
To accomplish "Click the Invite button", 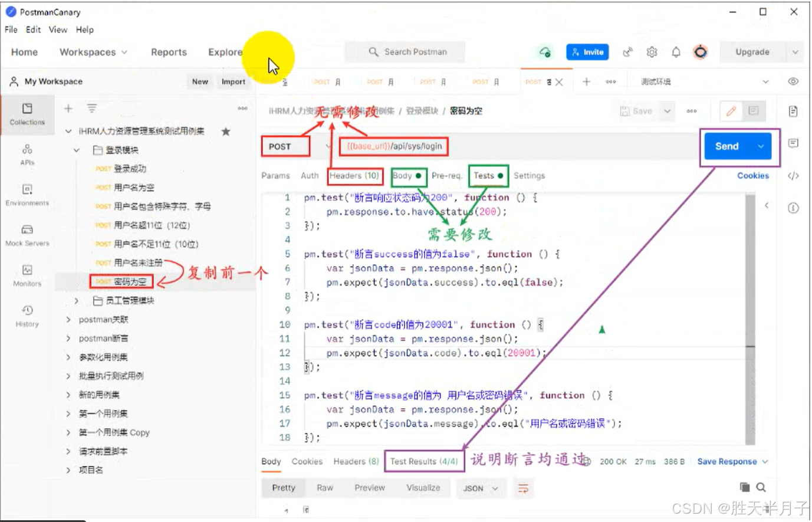I will pyautogui.click(x=588, y=52).
